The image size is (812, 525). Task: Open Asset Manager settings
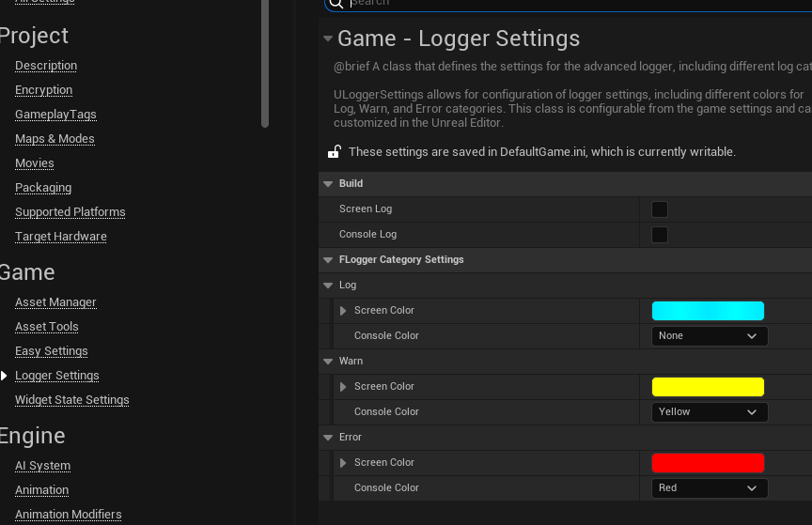pyautogui.click(x=55, y=301)
